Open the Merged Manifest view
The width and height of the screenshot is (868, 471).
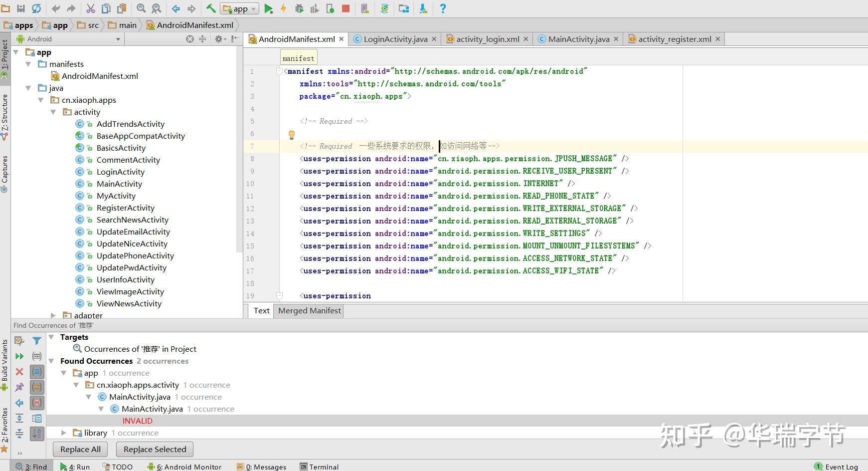coord(309,310)
